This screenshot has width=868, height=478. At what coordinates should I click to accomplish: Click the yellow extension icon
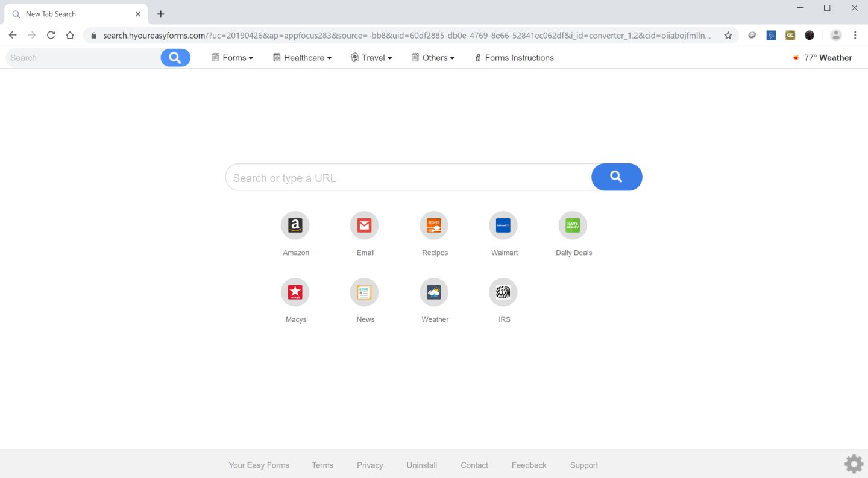(x=790, y=35)
